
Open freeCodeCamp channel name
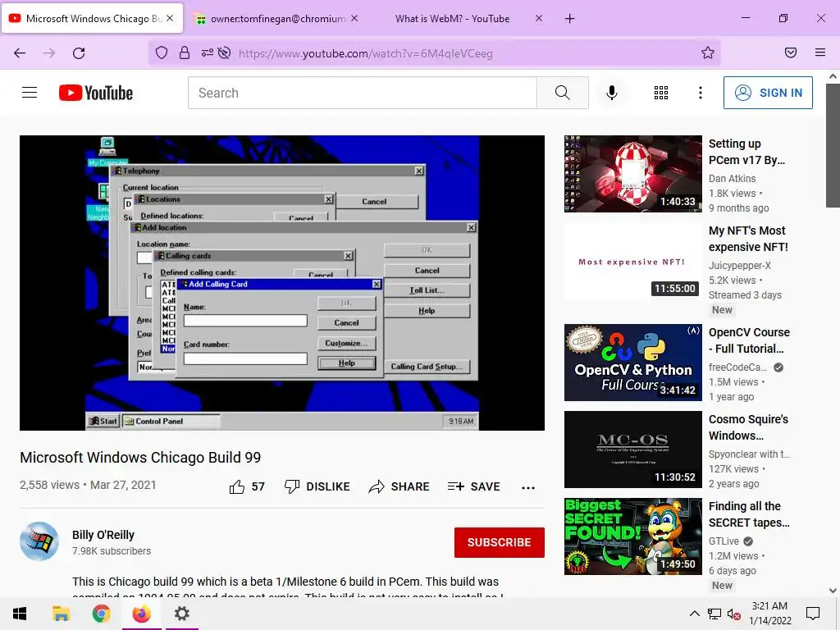coord(737,367)
